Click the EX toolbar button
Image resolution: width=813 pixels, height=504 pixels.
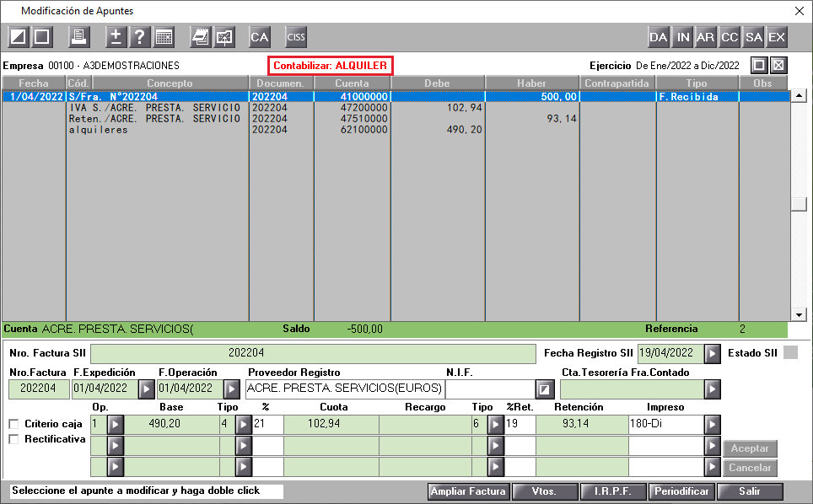tap(776, 37)
